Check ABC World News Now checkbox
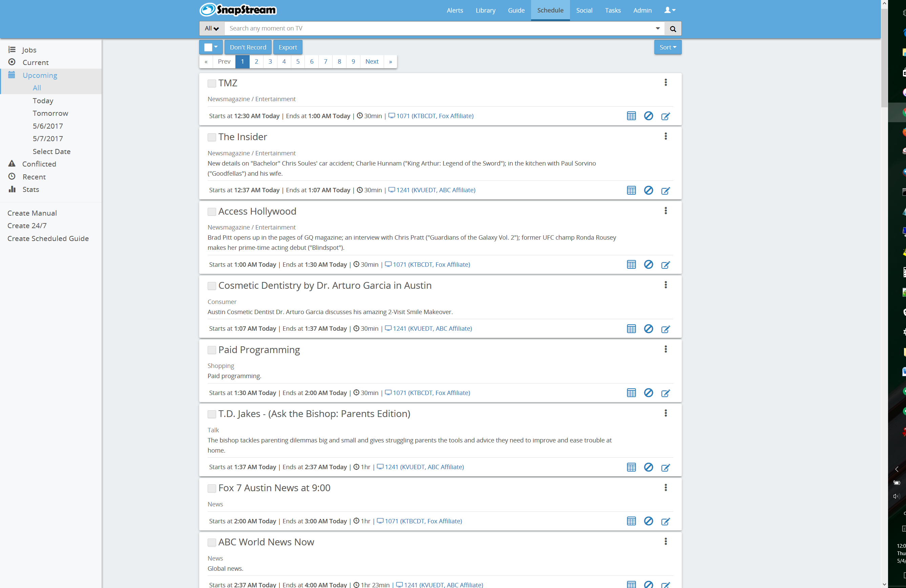The width and height of the screenshot is (906, 588). click(212, 542)
